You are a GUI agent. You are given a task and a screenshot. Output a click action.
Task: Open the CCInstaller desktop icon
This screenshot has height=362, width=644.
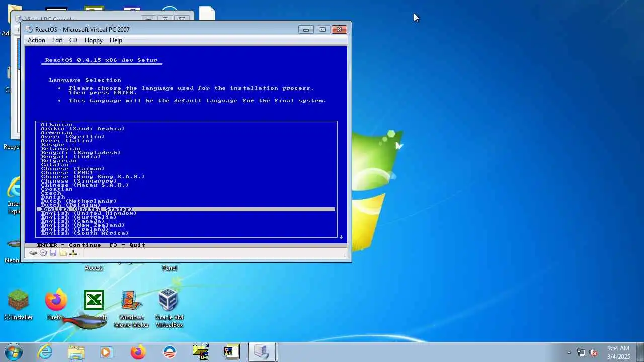click(19, 305)
